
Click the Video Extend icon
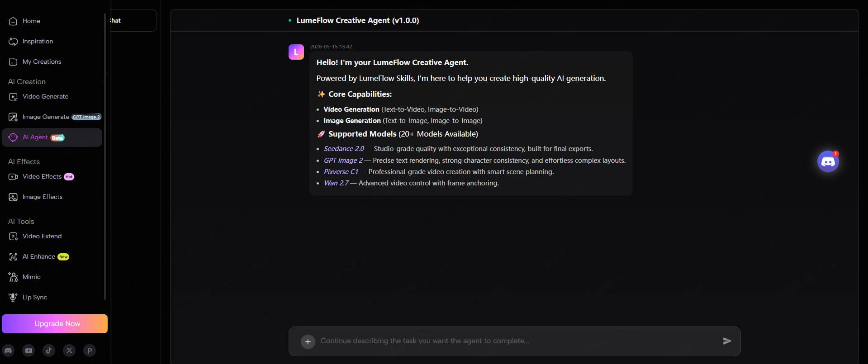tap(13, 236)
